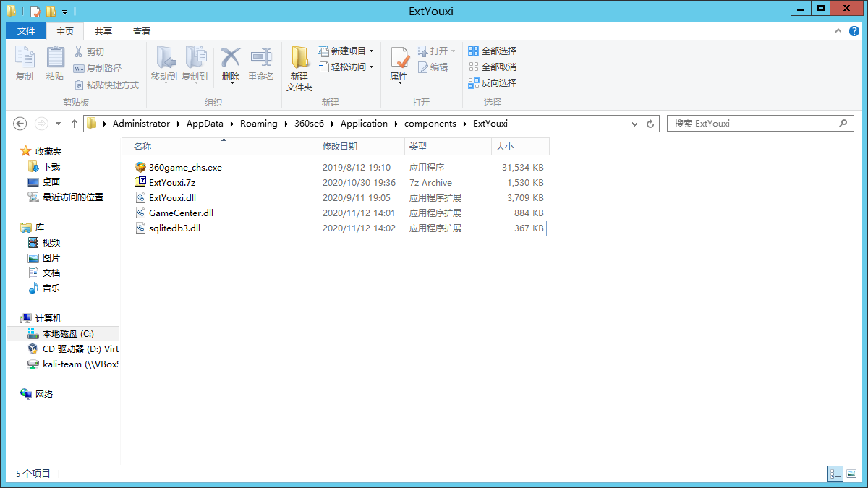The image size is (868, 488).
Task: Click Select all (全部选择)
Action: [x=493, y=51]
